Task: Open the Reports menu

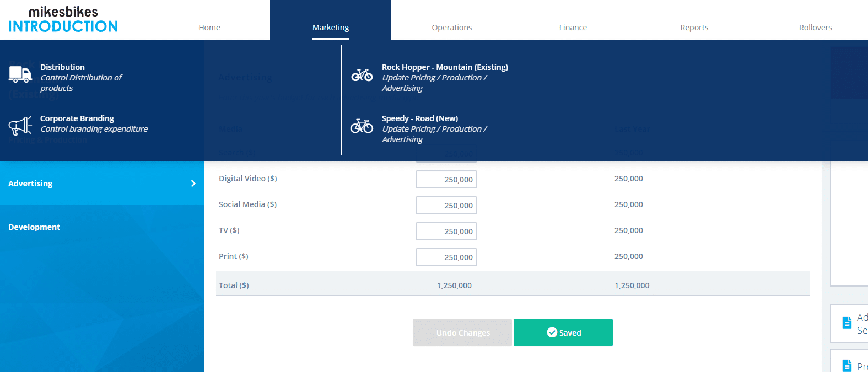Action: [x=694, y=28]
